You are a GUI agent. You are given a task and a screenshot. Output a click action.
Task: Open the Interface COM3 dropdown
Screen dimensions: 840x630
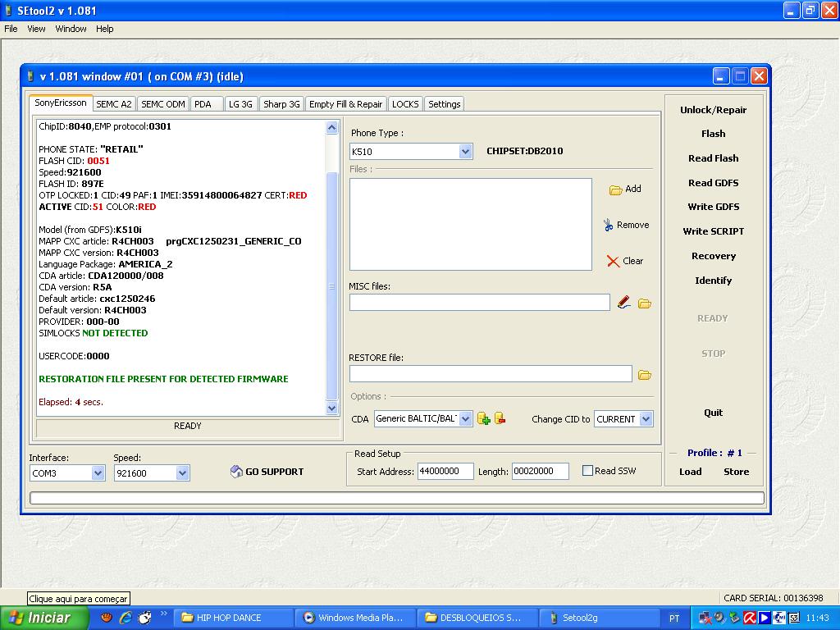(x=98, y=473)
